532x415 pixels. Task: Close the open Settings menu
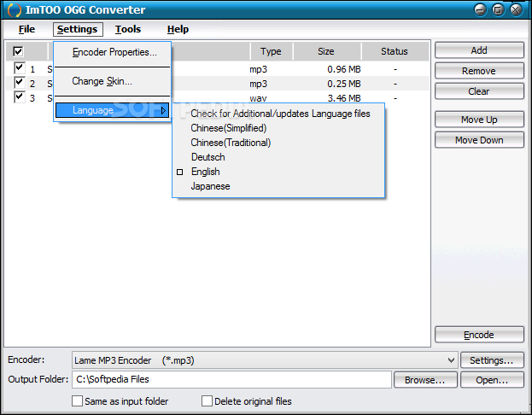pos(78,29)
